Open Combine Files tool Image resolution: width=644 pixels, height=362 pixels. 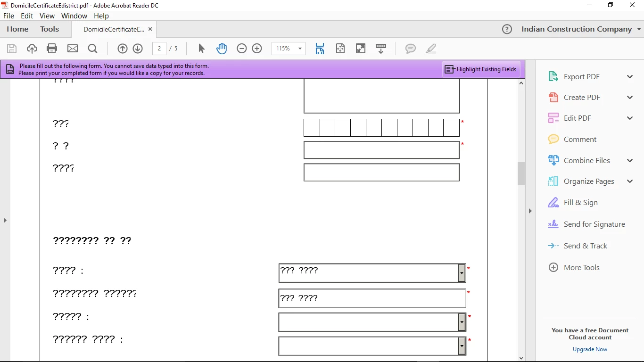(x=586, y=161)
